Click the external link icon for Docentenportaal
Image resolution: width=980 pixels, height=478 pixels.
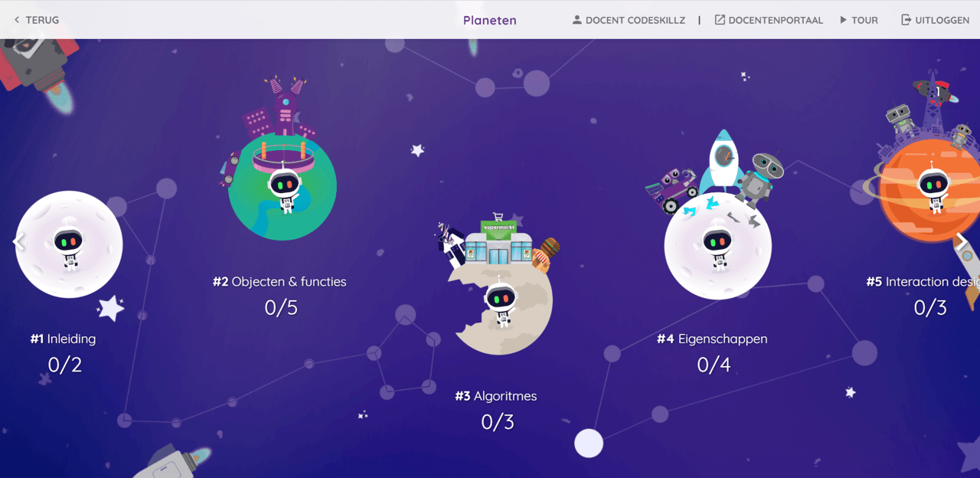point(720,20)
